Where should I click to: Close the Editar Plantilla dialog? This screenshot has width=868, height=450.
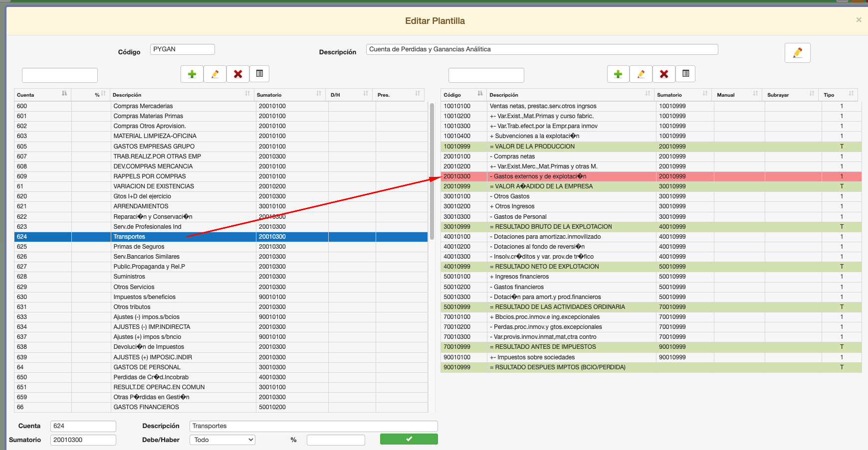tap(859, 20)
